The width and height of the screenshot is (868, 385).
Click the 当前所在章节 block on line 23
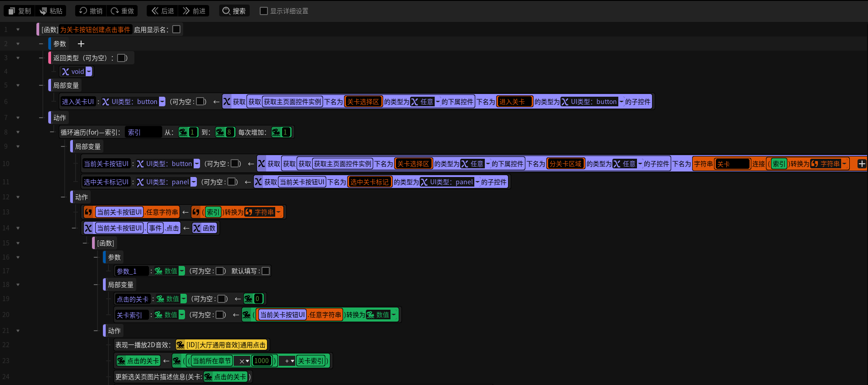pyautogui.click(x=212, y=361)
